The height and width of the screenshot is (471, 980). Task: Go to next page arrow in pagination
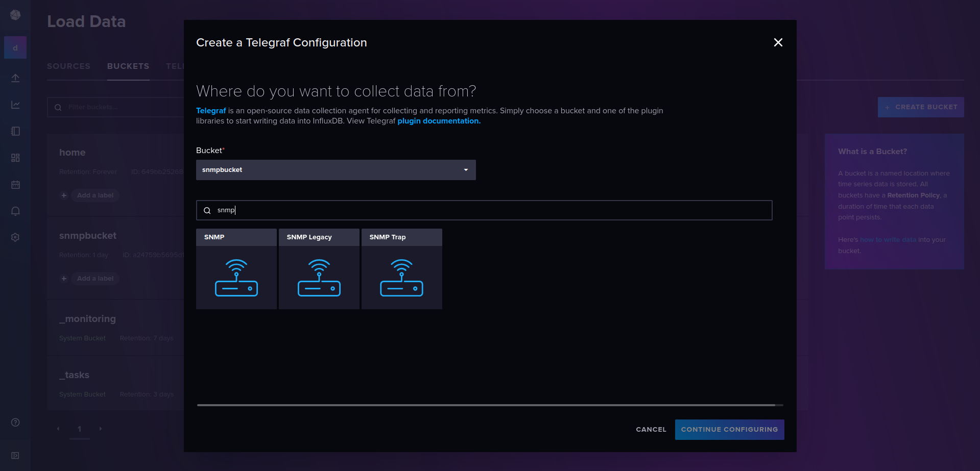tap(101, 429)
